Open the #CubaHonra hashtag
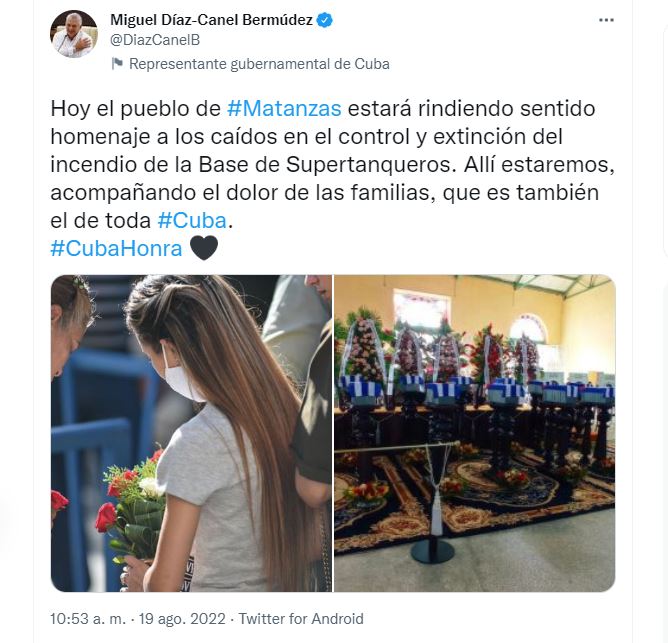The width and height of the screenshot is (668, 643). pyautogui.click(x=116, y=248)
